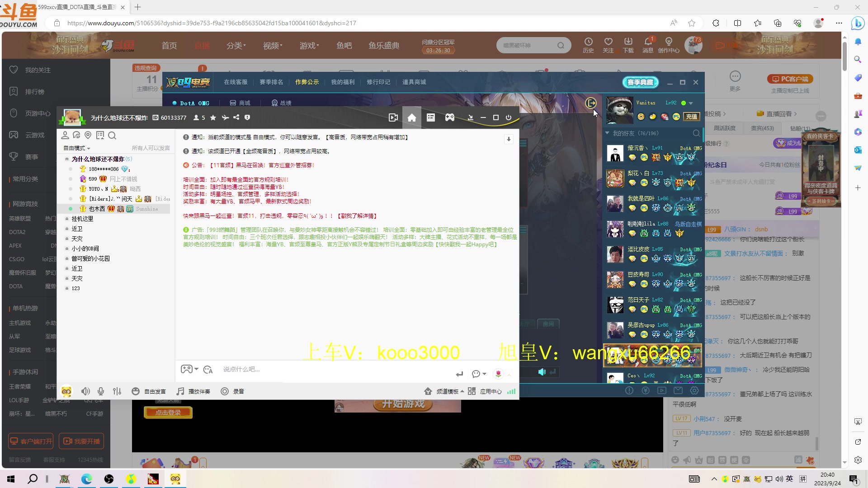
Task: Open the gamepad icon in channel header
Action: point(450,117)
